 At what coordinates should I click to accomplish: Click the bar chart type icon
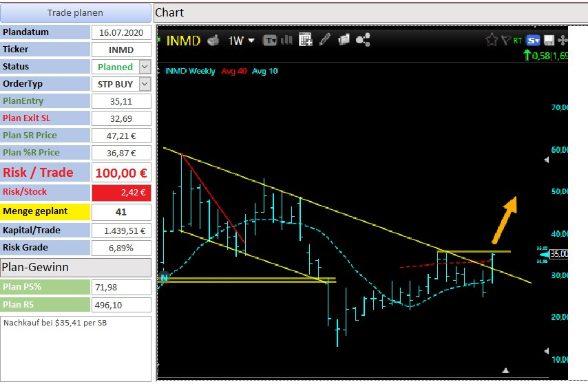tap(286, 40)
